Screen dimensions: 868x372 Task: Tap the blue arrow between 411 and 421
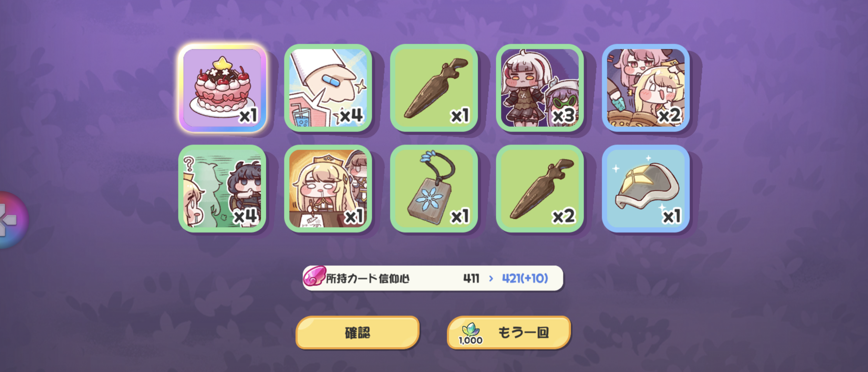(491, 278)
